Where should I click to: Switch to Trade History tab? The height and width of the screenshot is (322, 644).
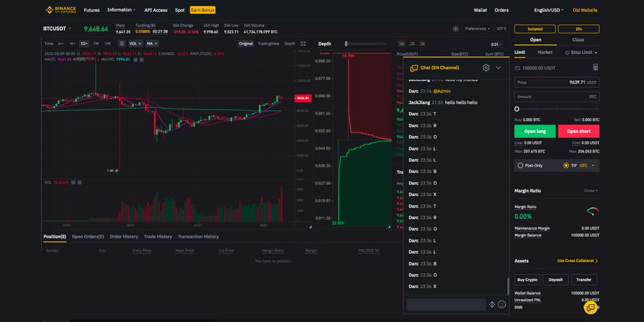157,237
